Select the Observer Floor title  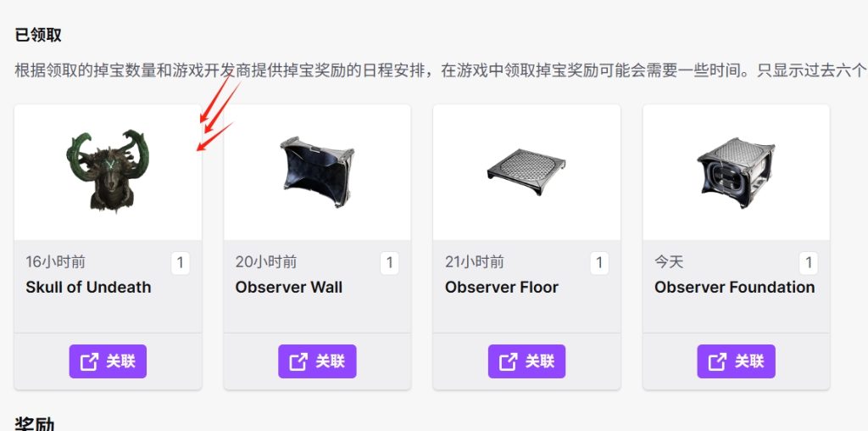coord(502,287)
